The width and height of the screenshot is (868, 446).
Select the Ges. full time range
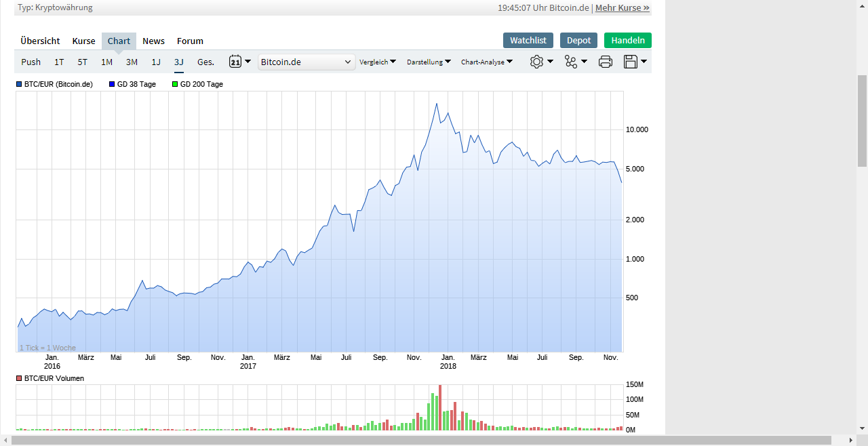click(x=205, y=62)
